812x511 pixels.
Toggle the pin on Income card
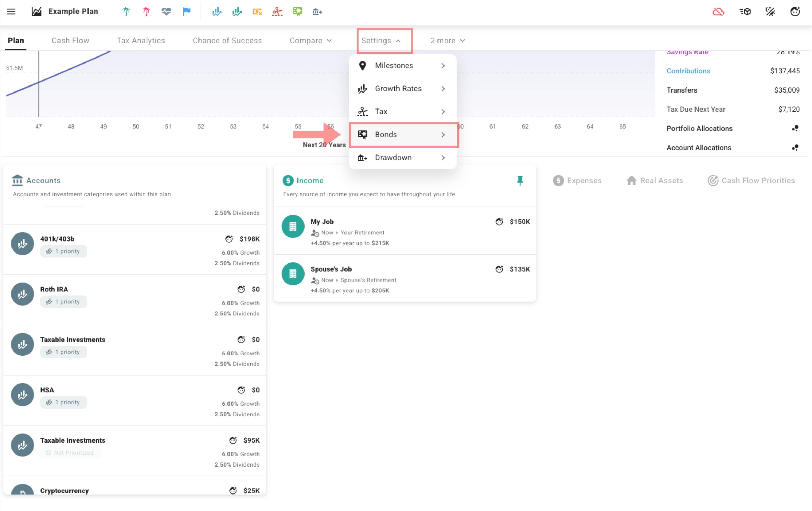(520, 181)
